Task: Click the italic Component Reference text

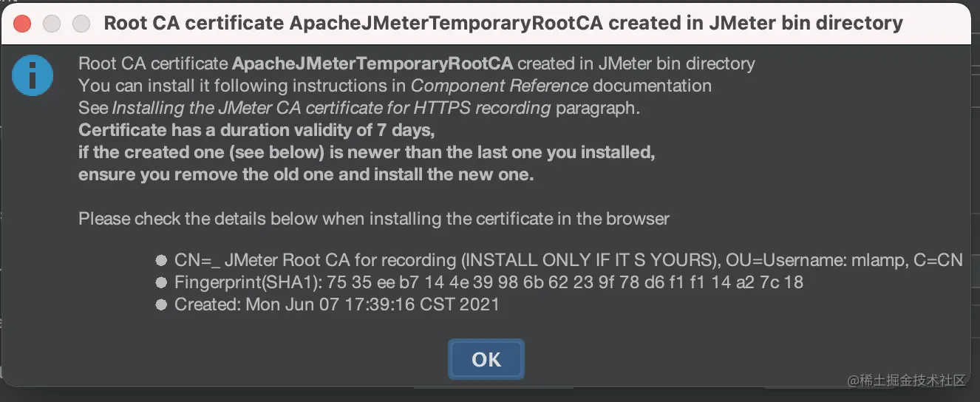Action: pos(500,86)
